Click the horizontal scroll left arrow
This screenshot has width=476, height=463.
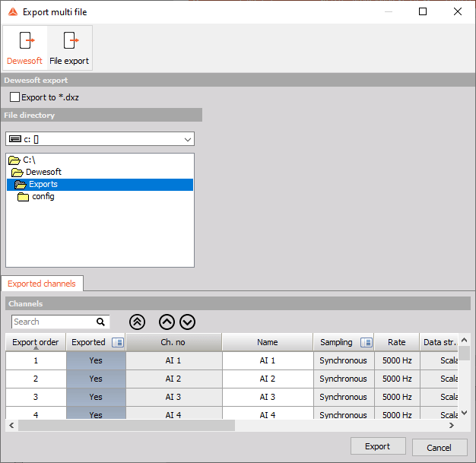tap(11, 425)
